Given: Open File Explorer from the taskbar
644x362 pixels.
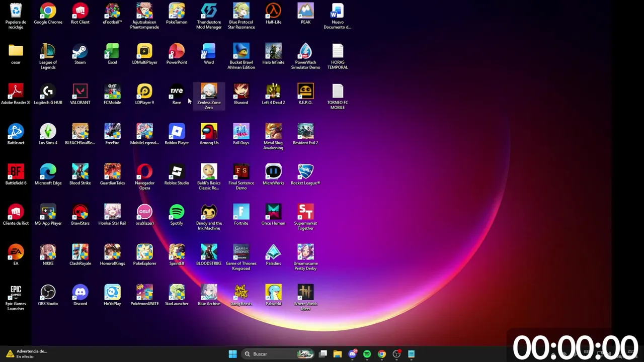Looking at the screenshot, I should 338,354.
